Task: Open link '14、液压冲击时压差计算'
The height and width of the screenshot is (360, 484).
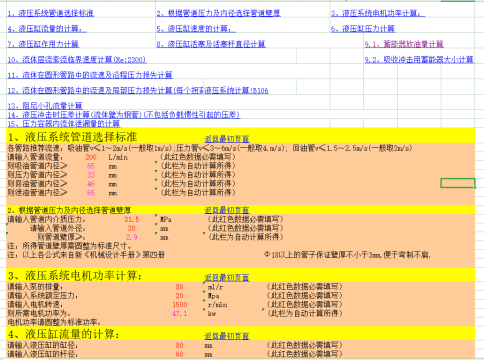Action: 124,115
